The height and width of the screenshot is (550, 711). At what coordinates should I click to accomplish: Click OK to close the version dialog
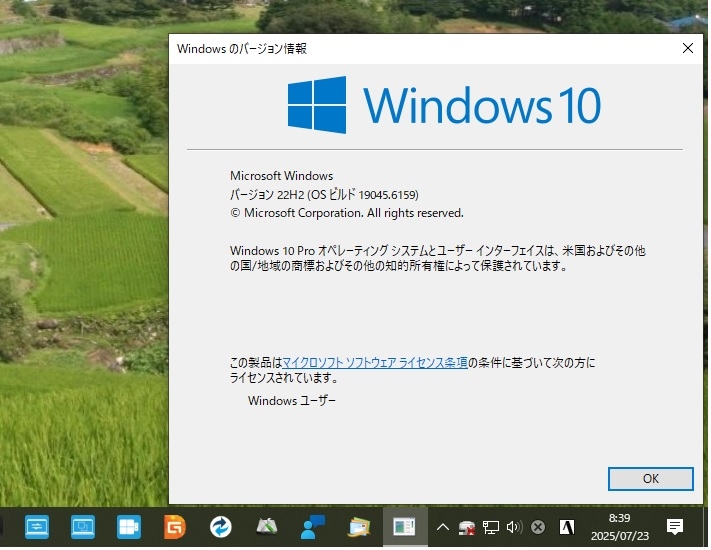[x=650, y=478]
